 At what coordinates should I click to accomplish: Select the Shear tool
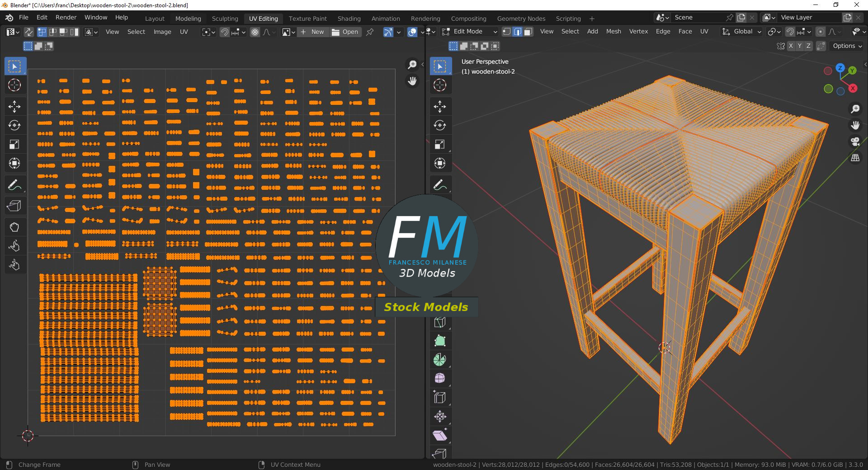440,436
